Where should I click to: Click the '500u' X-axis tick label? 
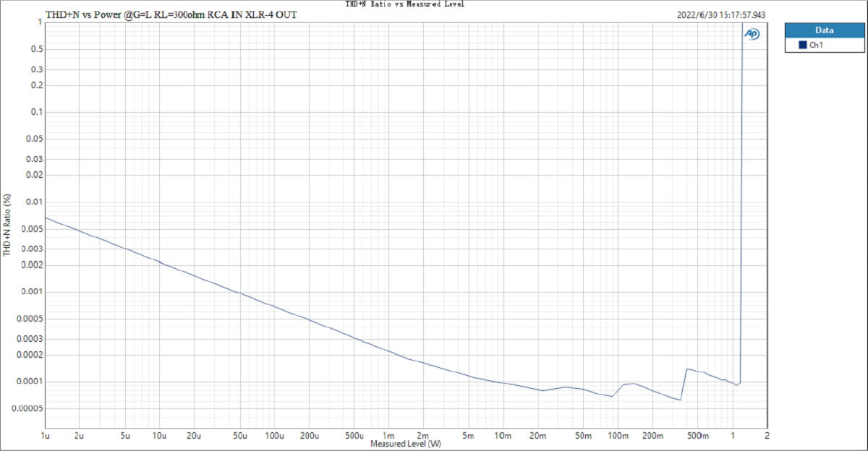coord(353,437)
